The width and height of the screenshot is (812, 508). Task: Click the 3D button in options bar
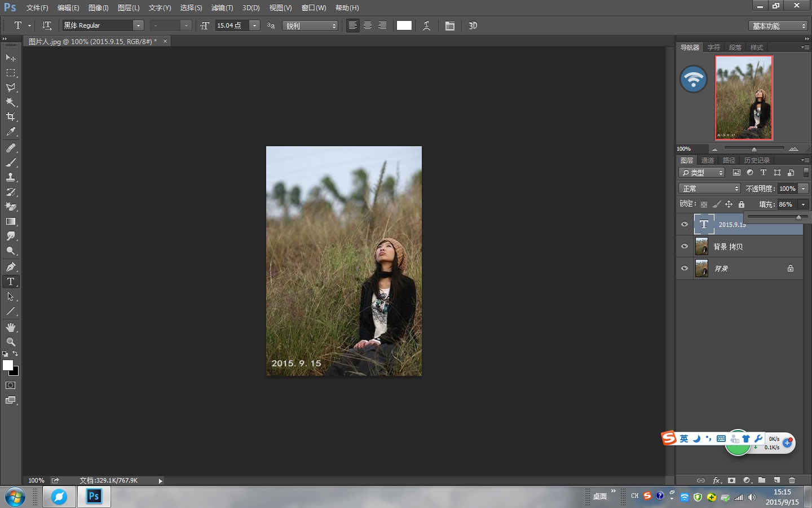point(473,25)
